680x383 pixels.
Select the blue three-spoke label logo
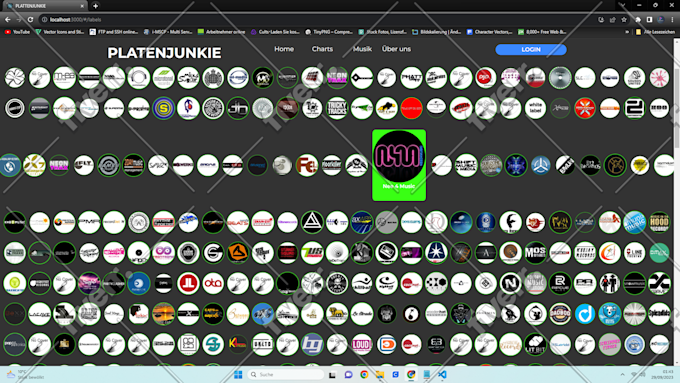pos(540,165)
